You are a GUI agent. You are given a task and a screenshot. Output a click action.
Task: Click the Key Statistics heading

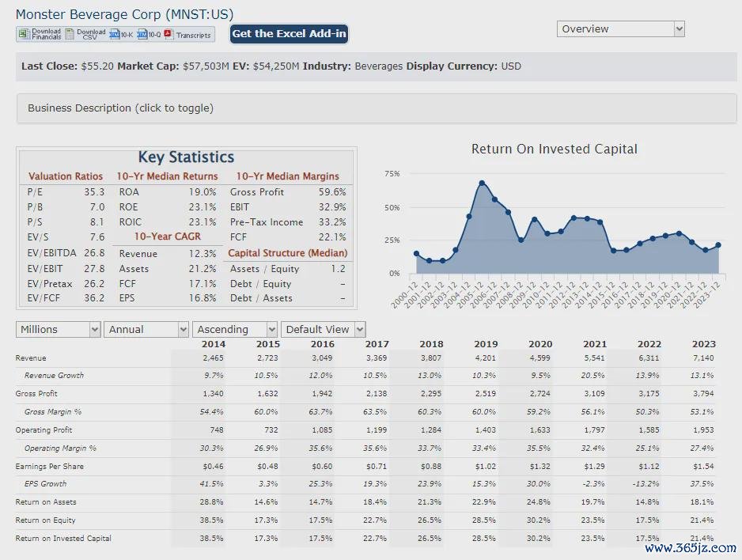pos(186,157)
